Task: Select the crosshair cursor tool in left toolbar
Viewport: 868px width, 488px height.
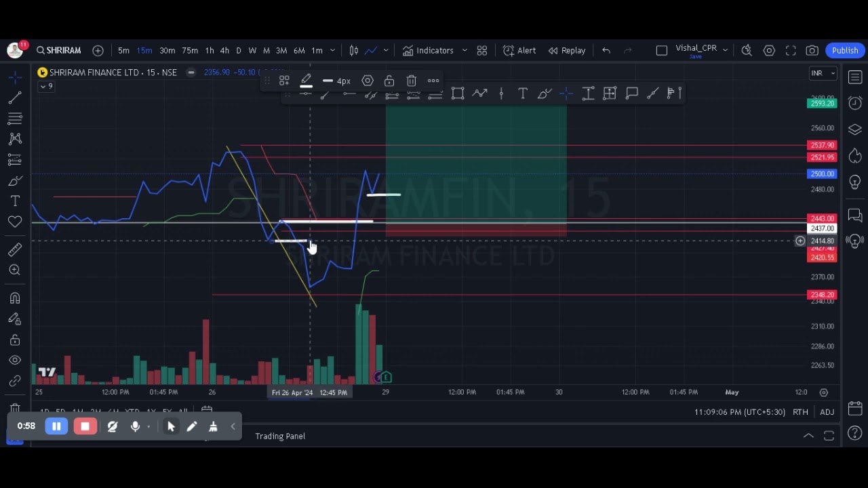Action: [15, 77]
